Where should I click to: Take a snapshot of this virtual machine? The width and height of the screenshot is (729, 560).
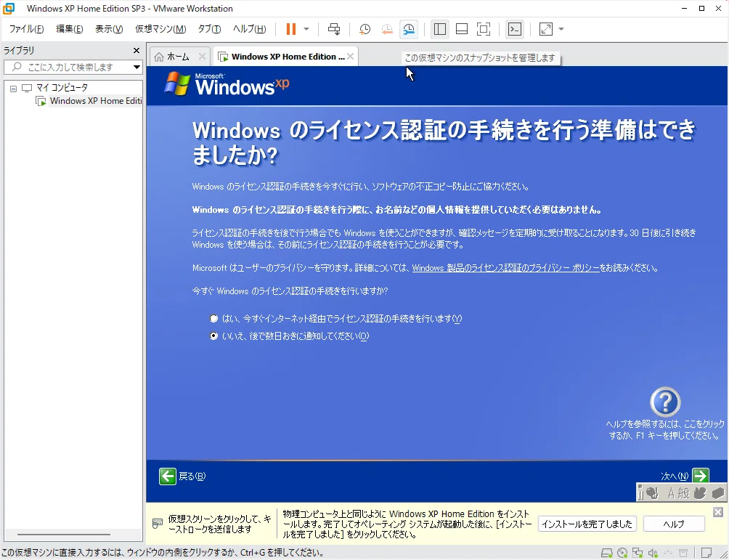[365, 29]
